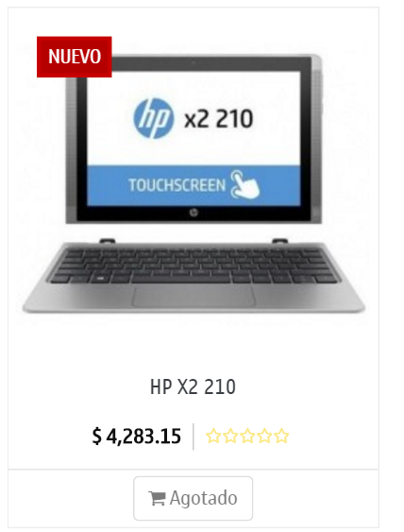
Task: Click the blue TOUCHSCREEN banner
Action: point(194,185)
